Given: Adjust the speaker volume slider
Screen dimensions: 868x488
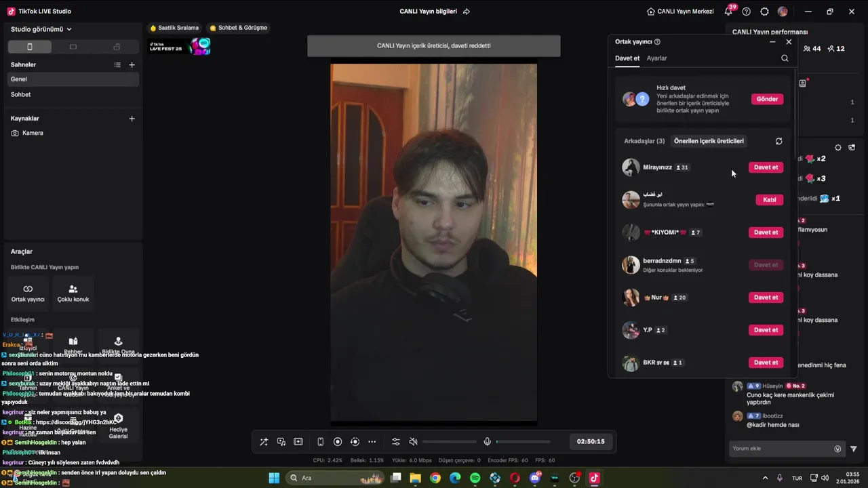Looking at the screenshot, I should tap(449, 442).
